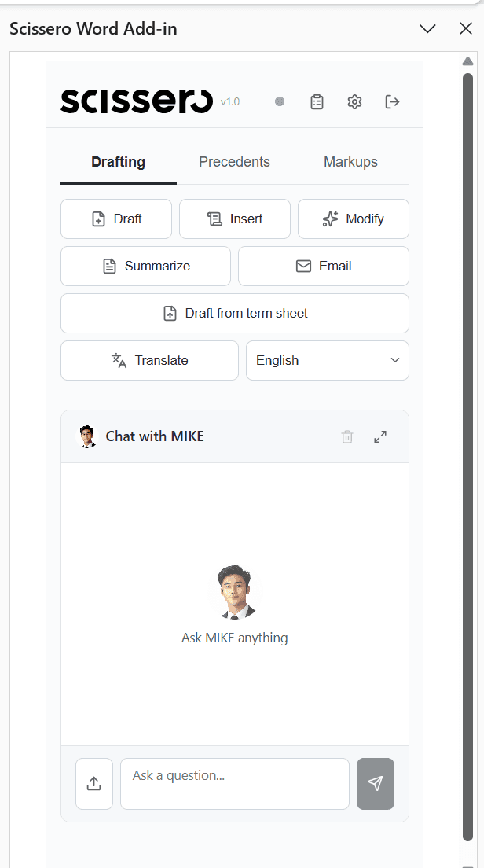The height and width of the screenshot is (868, 484).
Task: Click the large MIKE portrait in the chat area
Action: pos(235,592)
